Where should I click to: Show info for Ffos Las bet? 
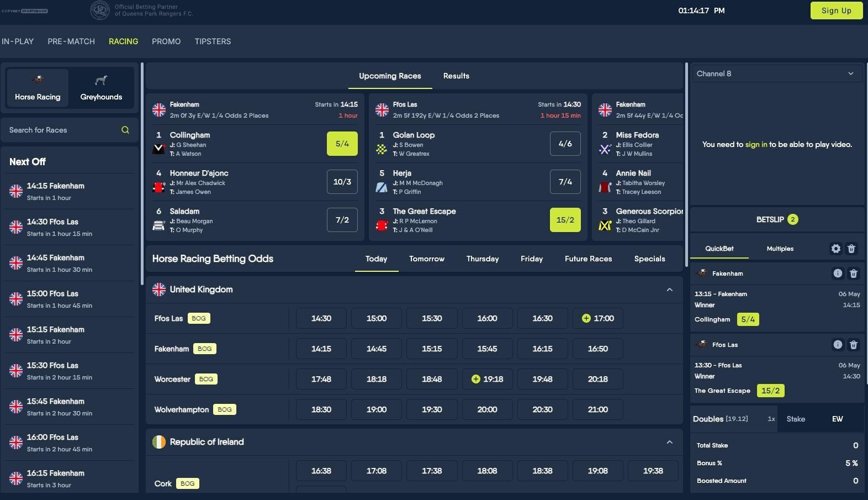coord(838,345)
